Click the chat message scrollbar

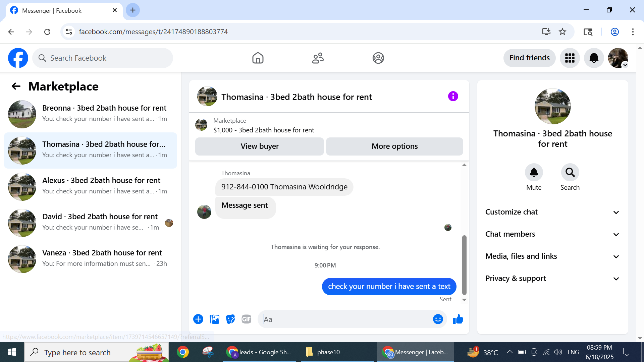(464, 265)
